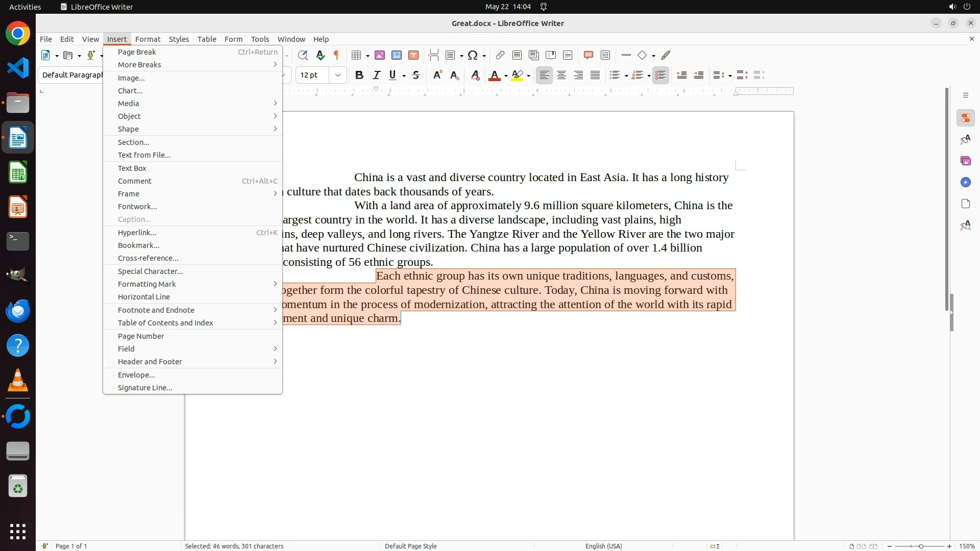This screenshot has height=551, width=980.
Task: Open the highlighting color dropdown arrow
Action: click(x=528, y=76)
